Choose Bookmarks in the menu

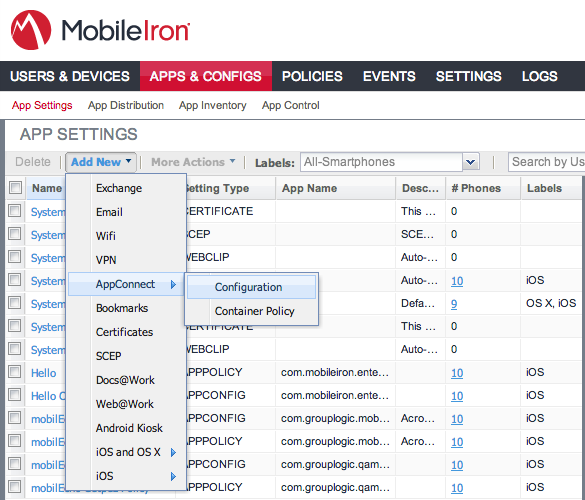(x=126, y=308)
